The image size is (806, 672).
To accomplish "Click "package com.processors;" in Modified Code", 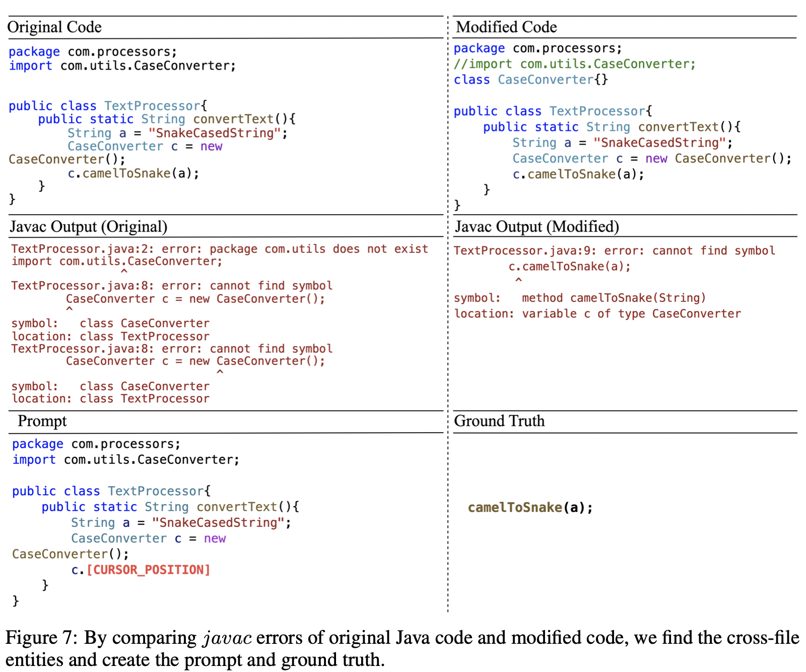I will point(538,48).
